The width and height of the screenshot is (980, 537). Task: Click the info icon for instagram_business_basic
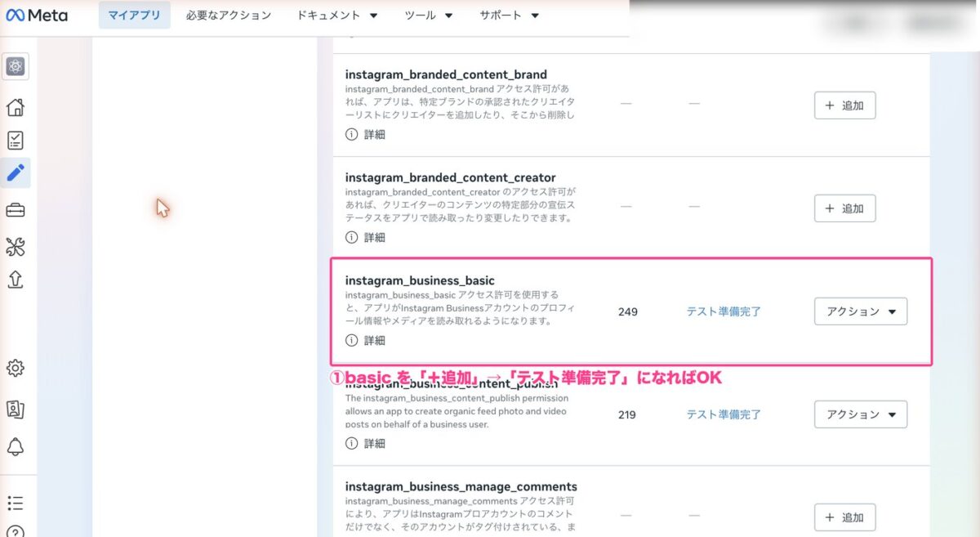[352, 340]
